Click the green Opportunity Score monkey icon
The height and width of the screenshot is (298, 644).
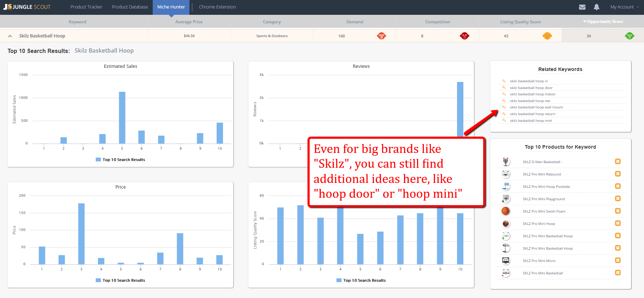[629, 36]
